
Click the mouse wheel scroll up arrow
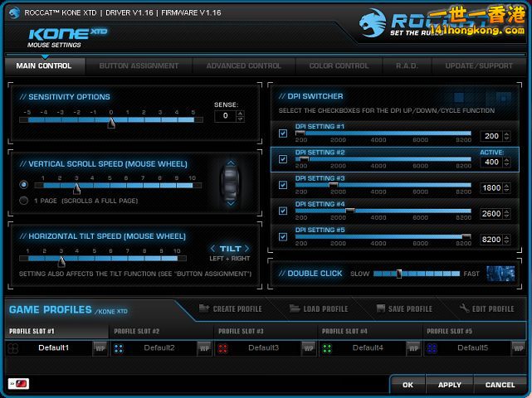[x=231, y=163]
